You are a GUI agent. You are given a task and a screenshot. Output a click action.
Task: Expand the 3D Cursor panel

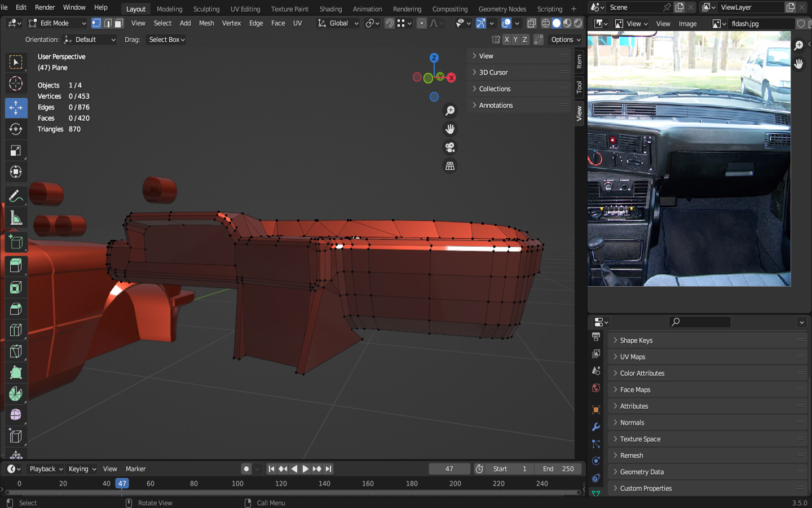[x=519, y=72]
